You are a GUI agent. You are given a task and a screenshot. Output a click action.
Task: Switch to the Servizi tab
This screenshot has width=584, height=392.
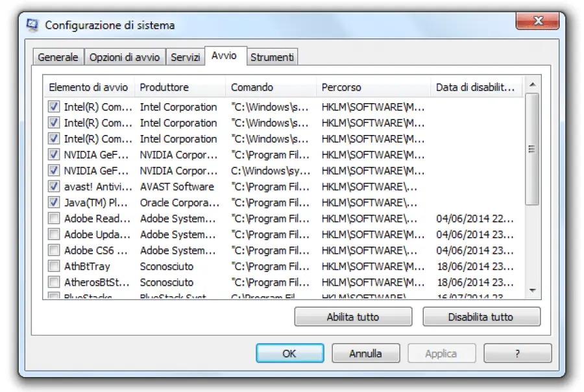click(x=186, y=56)
